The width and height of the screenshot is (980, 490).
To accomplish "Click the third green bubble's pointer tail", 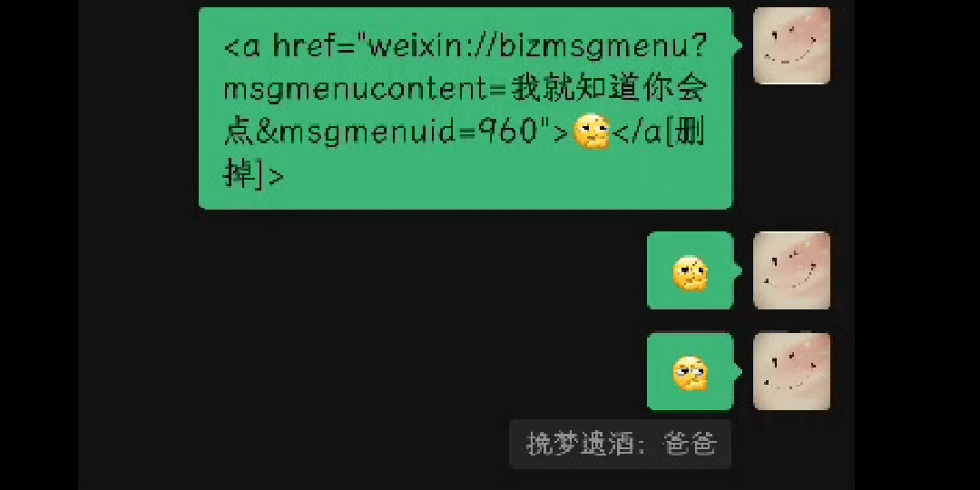I will [737, 372].
